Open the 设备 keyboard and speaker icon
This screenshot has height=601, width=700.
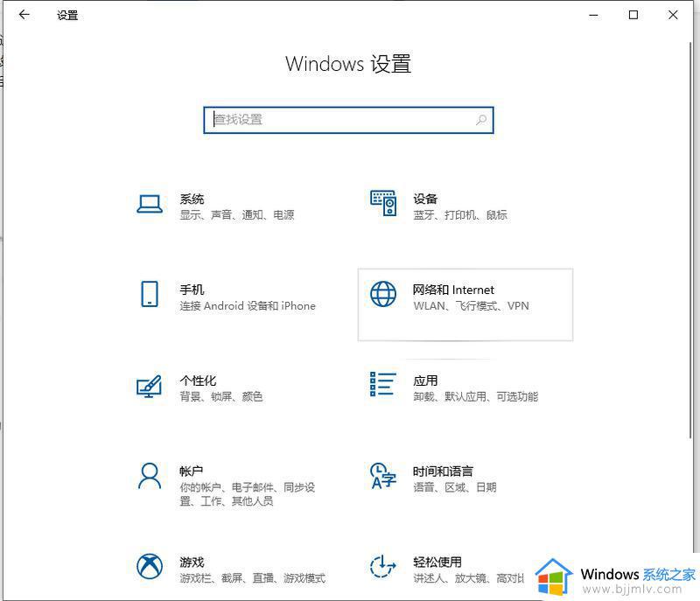coord(383,204)
